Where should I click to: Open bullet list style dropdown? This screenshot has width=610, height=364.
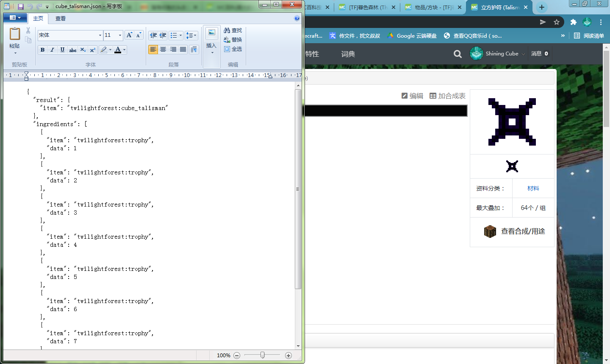coord(181,35)
